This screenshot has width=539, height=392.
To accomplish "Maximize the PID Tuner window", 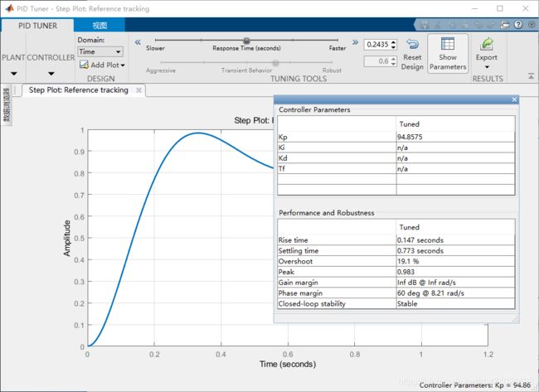I will [x=500, y=8].
